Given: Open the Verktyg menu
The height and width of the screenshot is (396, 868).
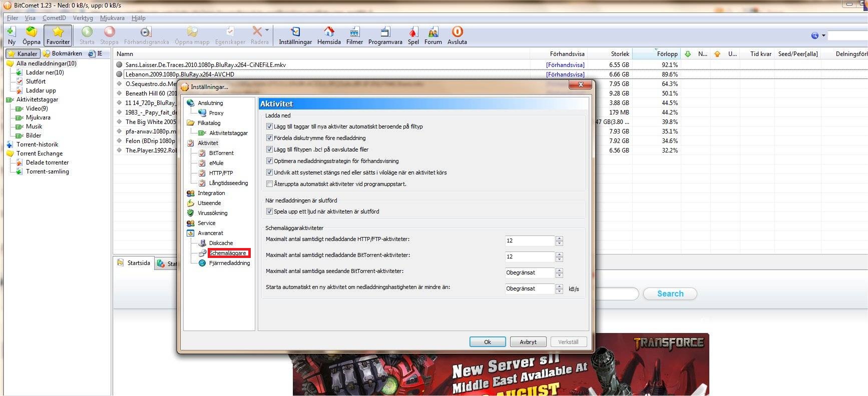Looking at the screenshot, I should coord(83,18).
